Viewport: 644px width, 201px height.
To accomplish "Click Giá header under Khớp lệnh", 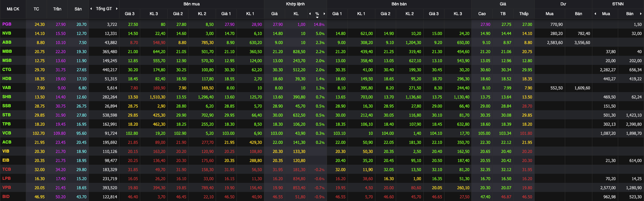I will 274,14.
